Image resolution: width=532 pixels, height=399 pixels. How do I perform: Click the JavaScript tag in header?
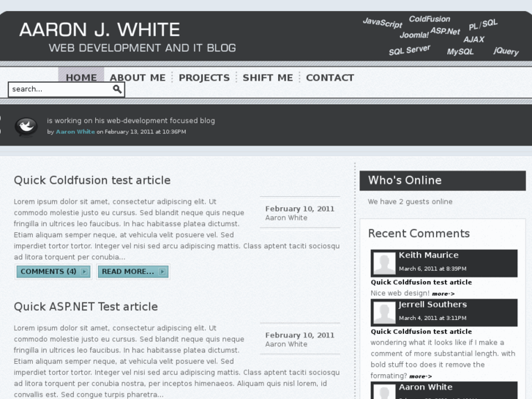(383, 23)
